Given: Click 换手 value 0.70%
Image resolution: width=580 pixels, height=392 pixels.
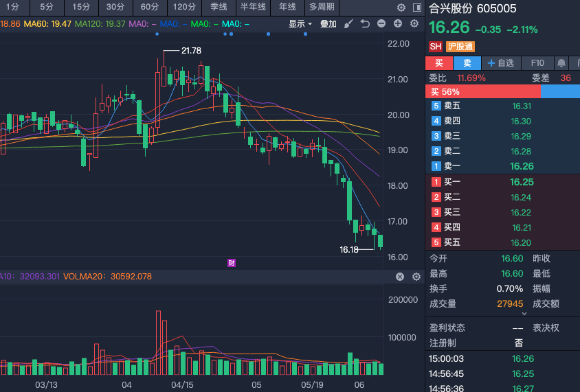Looking at the screenshot, I should pyautogui.click(x=510, y=288).
